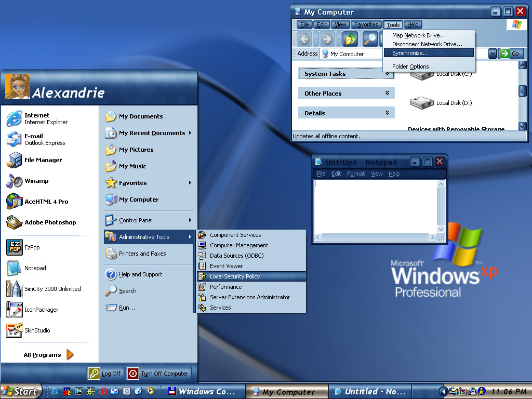Select Disconnect Network Drive menu item
The image size is (532, 399).
429,44
